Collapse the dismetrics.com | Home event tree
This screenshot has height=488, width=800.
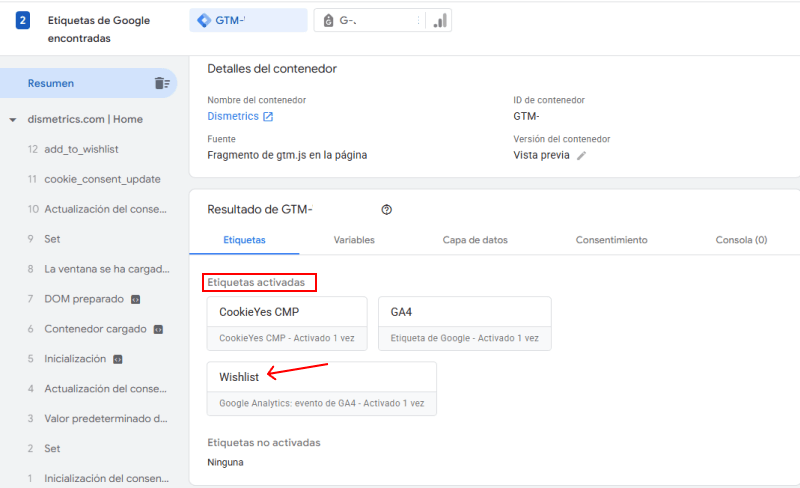(x=13, y=120)
